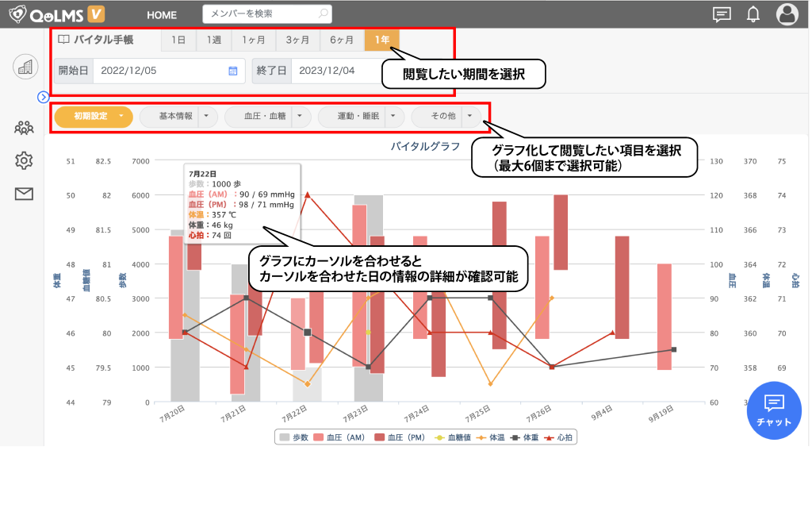Image resolution: width=812 pixels, height=508 pixels.
Task: Select the 1週 period tab
Action: 213,39
